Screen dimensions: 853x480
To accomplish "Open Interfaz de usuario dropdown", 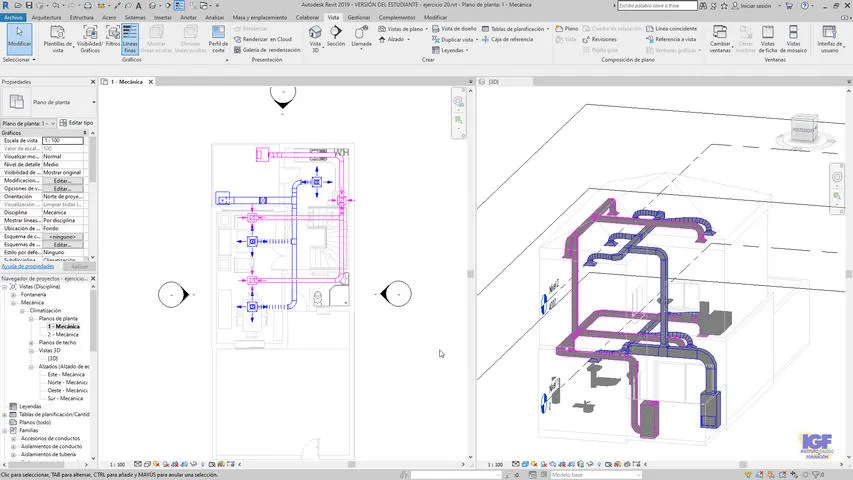I will [x=829, y=39].
